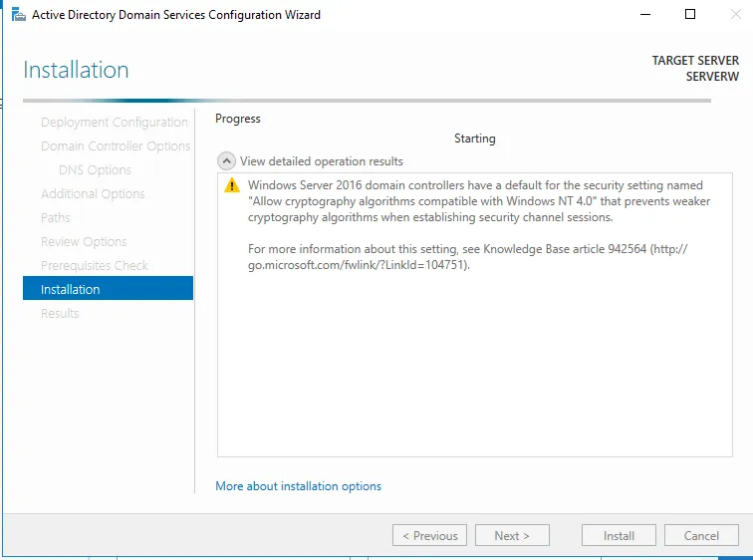Click the SERVERW target server name
Image resolution: width=753 pixels, height=560 pixels.
point(712,77)
